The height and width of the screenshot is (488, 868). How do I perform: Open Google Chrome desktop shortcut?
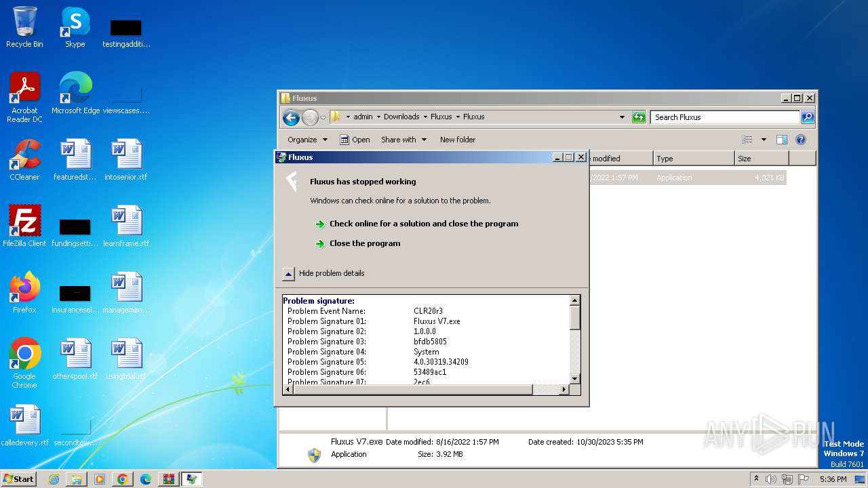(24, 363)
